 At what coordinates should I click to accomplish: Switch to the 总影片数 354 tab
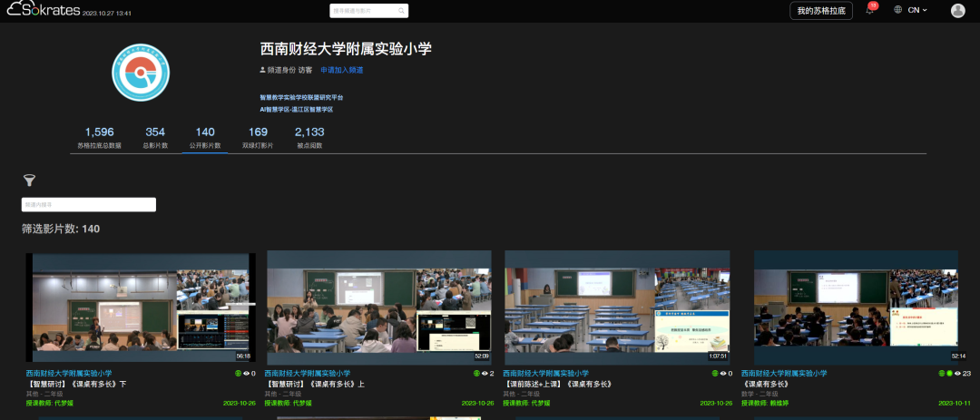coord(155,137)
